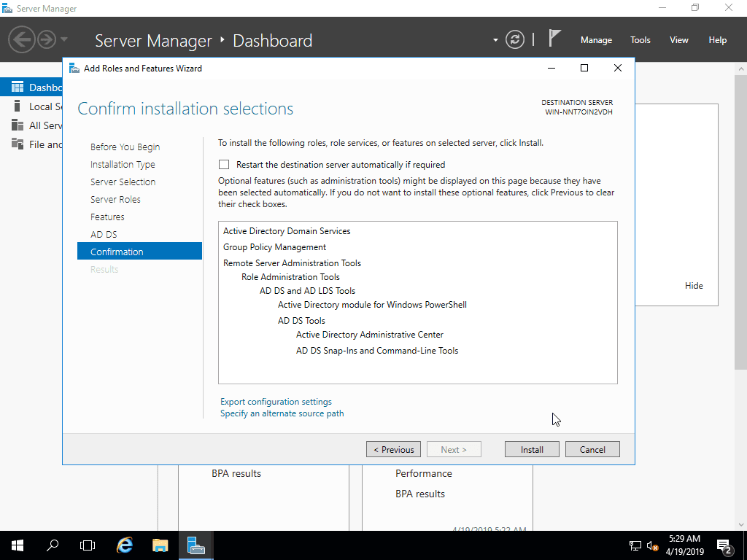
Task: Open the Help menu
Action: coord(718,40)
